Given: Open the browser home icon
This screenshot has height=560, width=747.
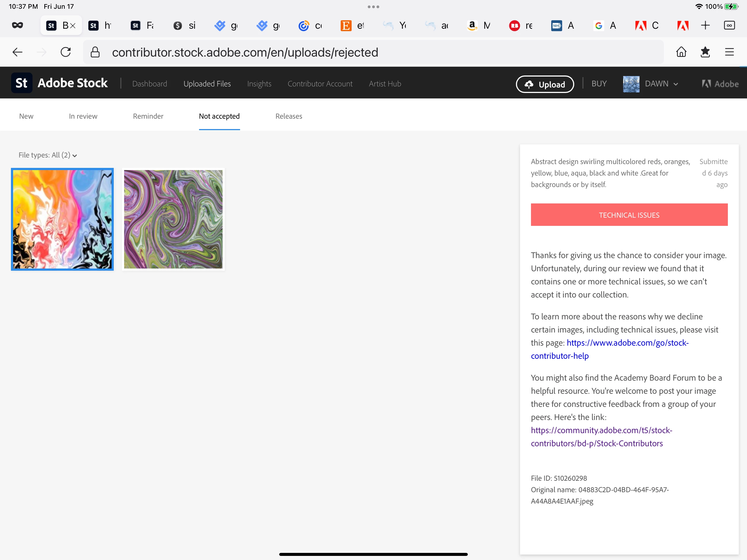Looking at the screenshot, I should coord(681,52).
